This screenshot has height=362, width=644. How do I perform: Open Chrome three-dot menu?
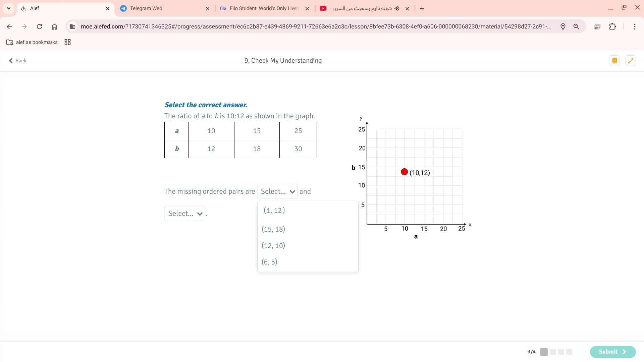[x=635, y=26]
